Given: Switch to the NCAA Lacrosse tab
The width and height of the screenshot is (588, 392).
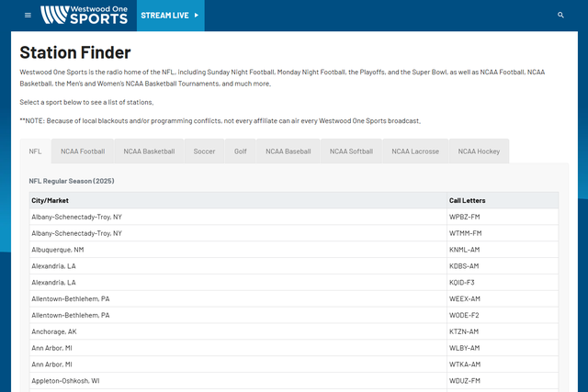Looking at the screenshot, I should point(415,151).
